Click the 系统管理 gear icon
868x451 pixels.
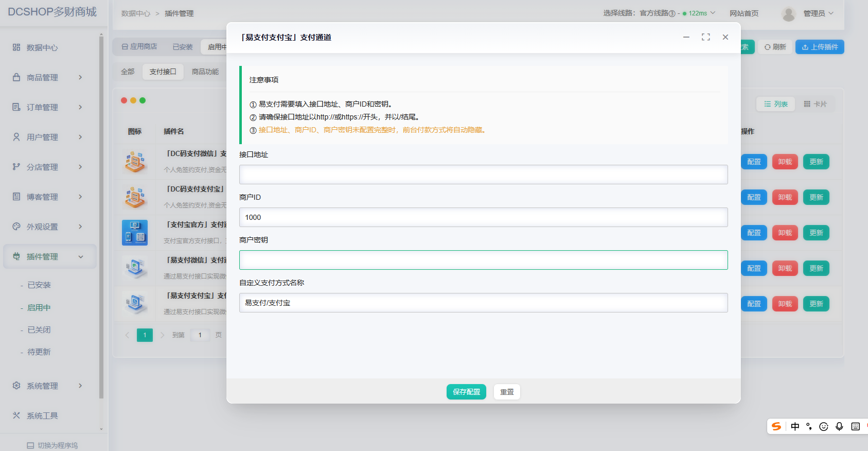[16, 386]
